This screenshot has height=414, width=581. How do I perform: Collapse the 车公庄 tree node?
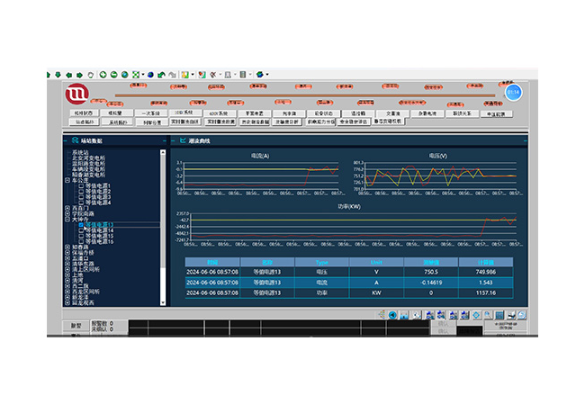pos(67,180)
